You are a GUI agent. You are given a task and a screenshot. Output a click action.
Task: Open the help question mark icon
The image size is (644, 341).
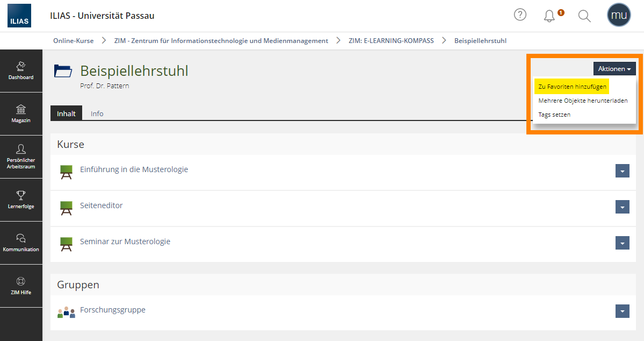click(x=520, y=15)
